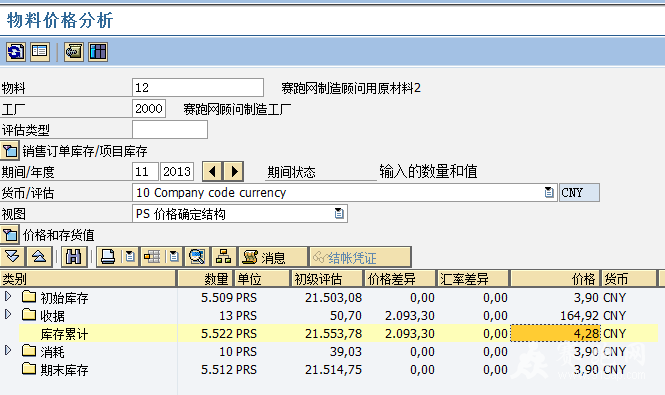The image size is (665, 395).
Task: Click the 初级评估 column header
Action: point(327,279)
